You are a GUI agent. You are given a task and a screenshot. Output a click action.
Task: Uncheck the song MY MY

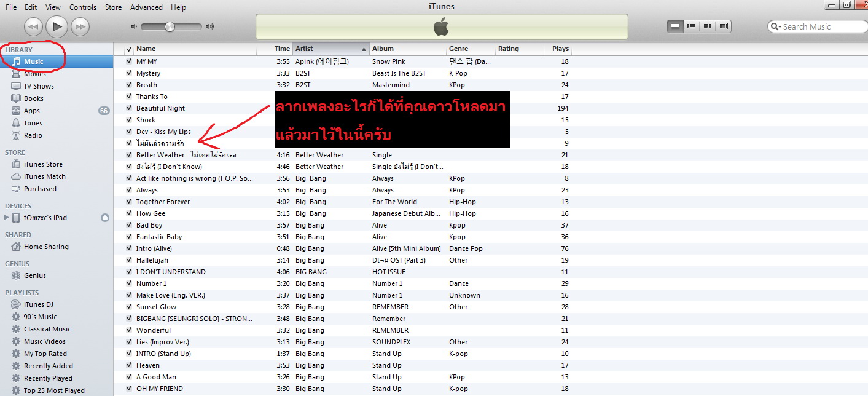[129, 61]
